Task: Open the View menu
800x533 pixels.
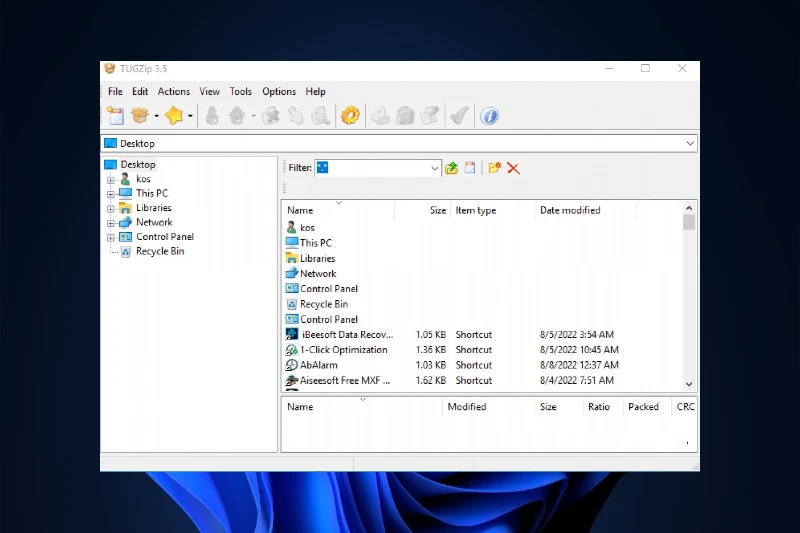Action: 209,91
